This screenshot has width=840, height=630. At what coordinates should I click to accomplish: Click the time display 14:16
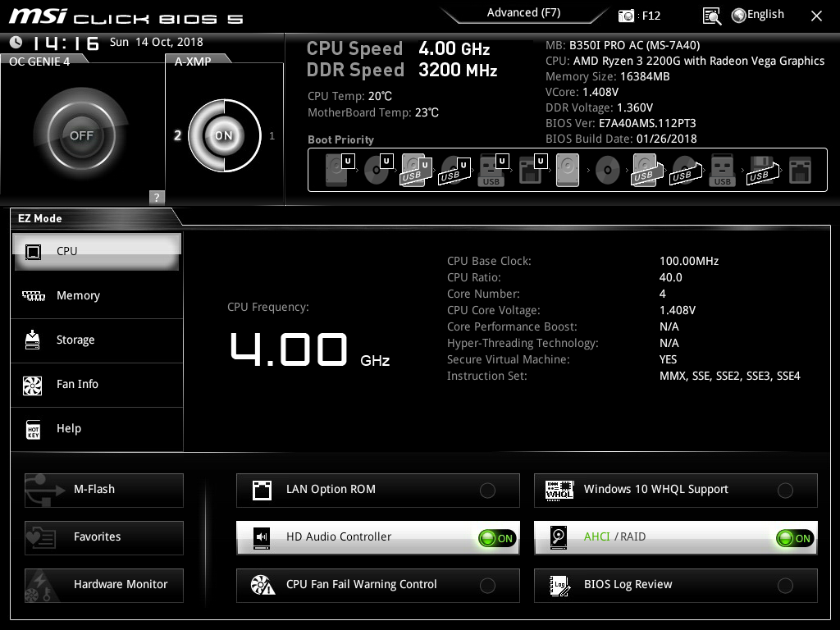(x=66, y=43)
